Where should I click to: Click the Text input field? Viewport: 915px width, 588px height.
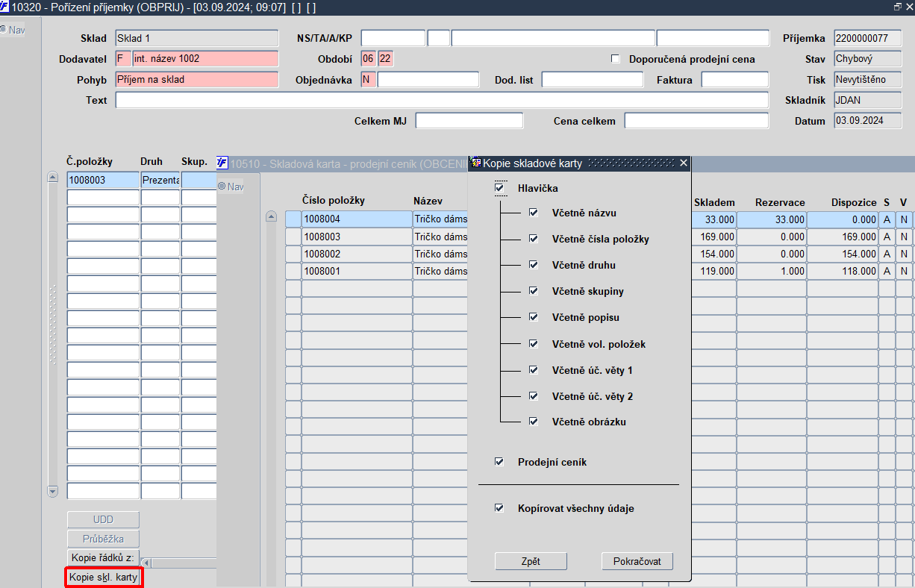pyautogui.click(x=442, y=100)
